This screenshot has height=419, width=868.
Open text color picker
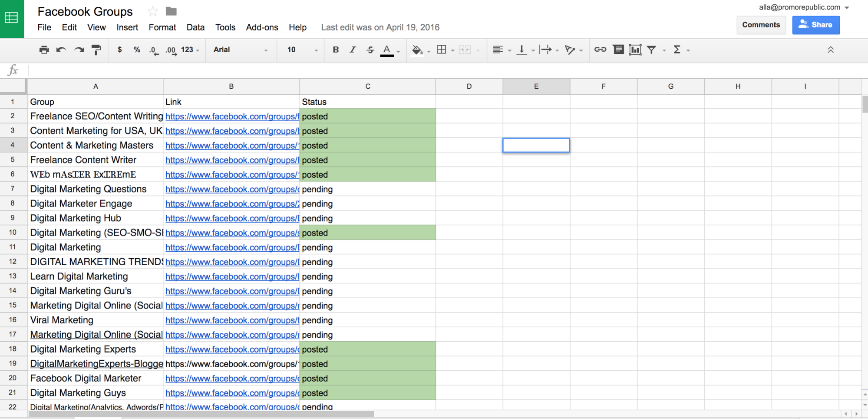pos(387,50)
